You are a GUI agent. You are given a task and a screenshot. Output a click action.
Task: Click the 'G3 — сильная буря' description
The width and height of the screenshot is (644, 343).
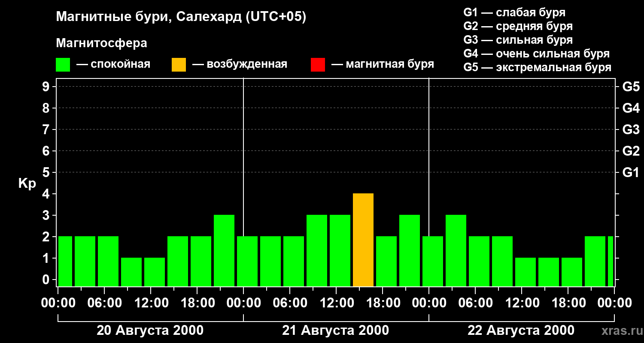click(x=518, y=40)
